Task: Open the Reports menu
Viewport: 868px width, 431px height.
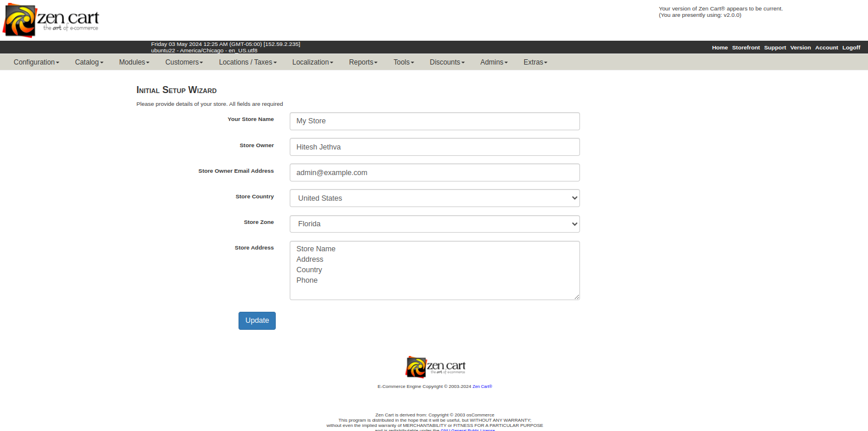Action: coord(363,62)
